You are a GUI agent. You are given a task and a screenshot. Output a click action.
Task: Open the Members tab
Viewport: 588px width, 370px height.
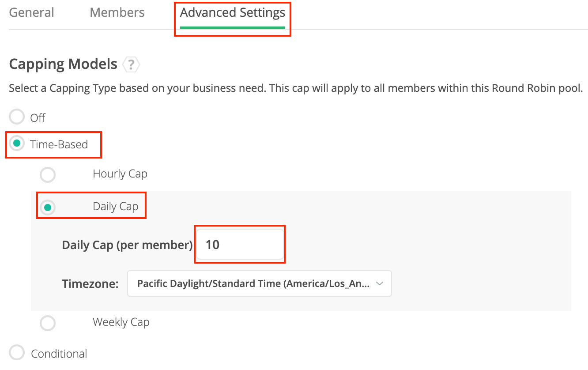point(117,12)
